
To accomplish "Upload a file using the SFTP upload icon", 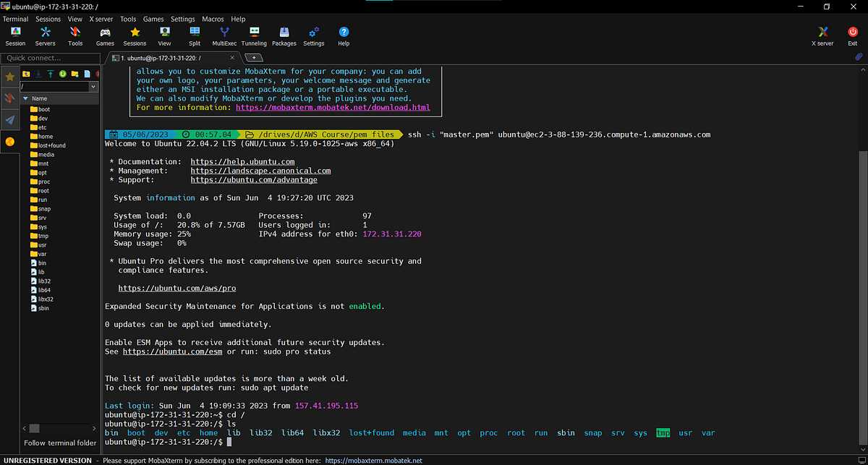I will pos(51,74).
